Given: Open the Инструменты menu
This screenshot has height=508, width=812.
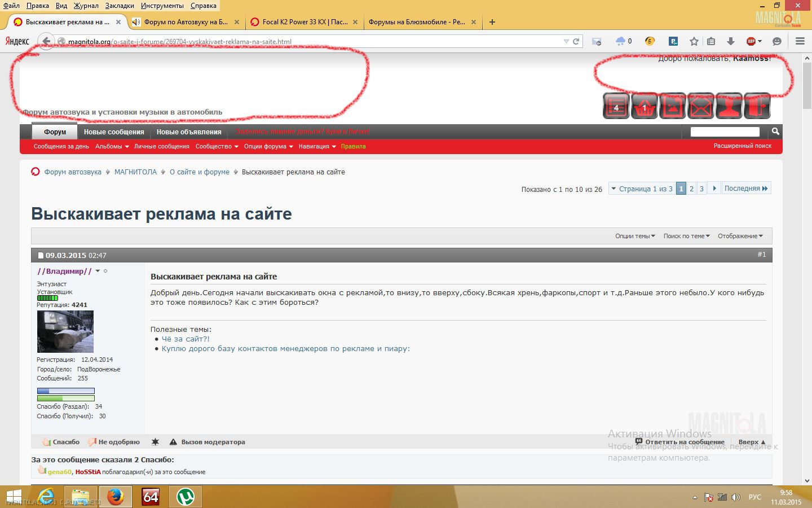Looking at the screenshot, I should (162, 6).
